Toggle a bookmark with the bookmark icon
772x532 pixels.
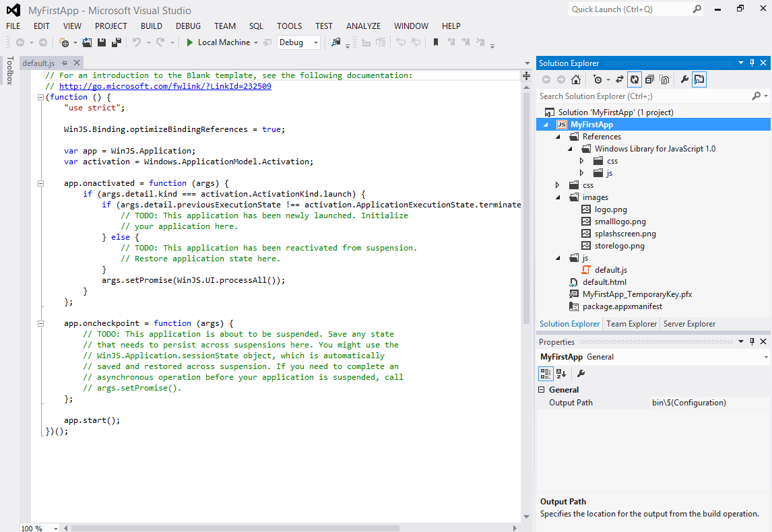coord(436,43)
